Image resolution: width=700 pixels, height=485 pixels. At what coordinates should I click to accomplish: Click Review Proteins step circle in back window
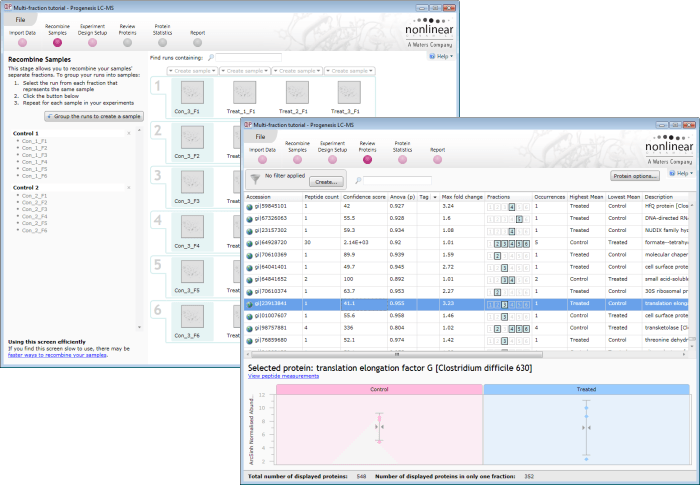127,43
